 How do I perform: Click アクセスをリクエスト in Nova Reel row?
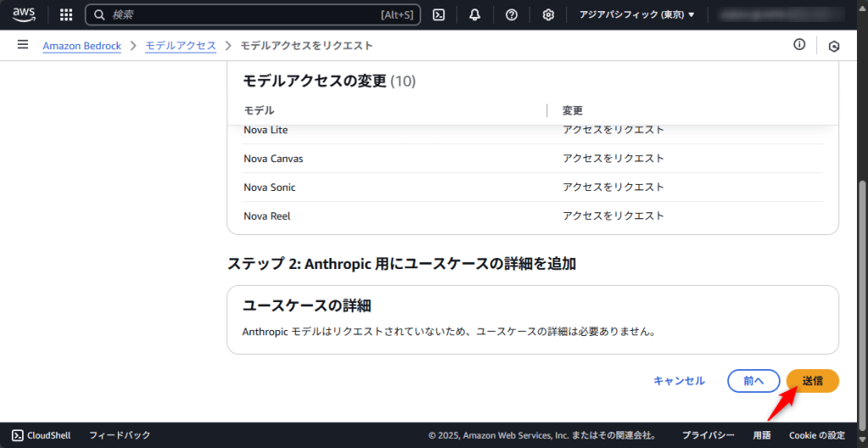[x=613, y=216]
